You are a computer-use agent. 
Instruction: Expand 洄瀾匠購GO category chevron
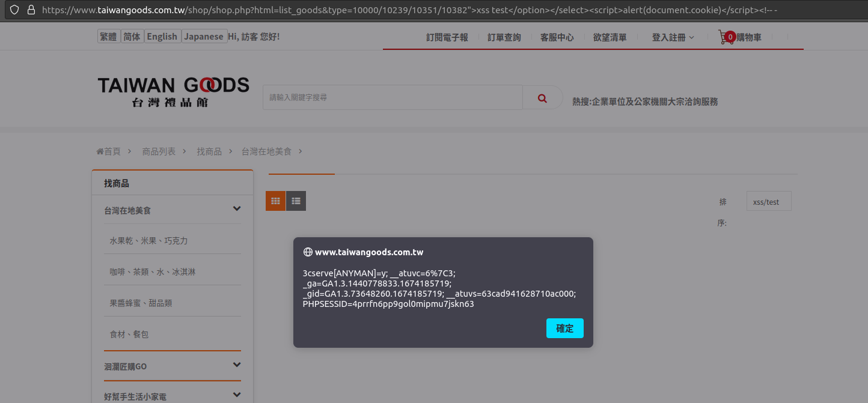(x=237, y=365)
